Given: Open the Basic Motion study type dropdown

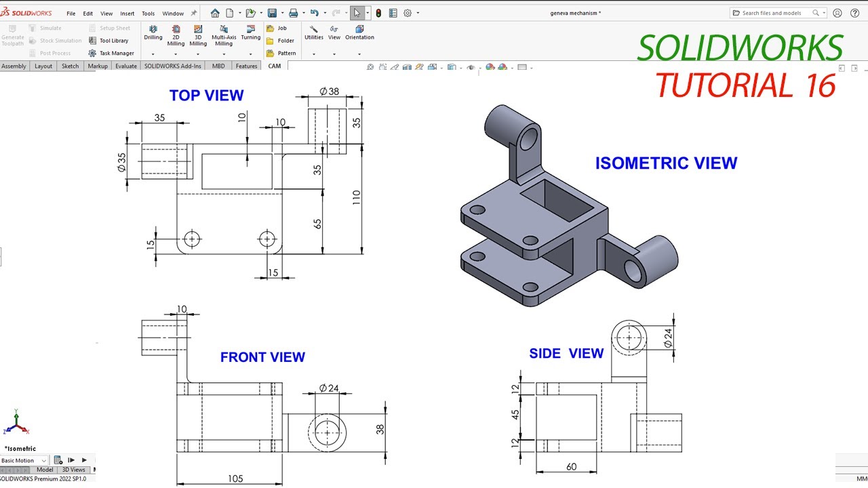Looking at the screenshot, I should click(x=24, y=460).
